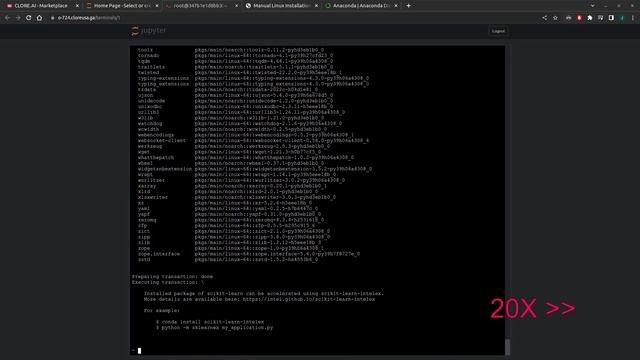The height and width of the screenshot is (360, 640).
Task: Click the 'python -m sklearnex my_application.py' line
Action: tap(214, 327)
